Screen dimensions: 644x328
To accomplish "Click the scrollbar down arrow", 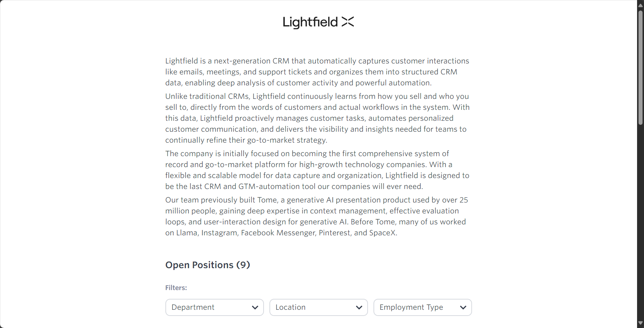I will point(640,323).
